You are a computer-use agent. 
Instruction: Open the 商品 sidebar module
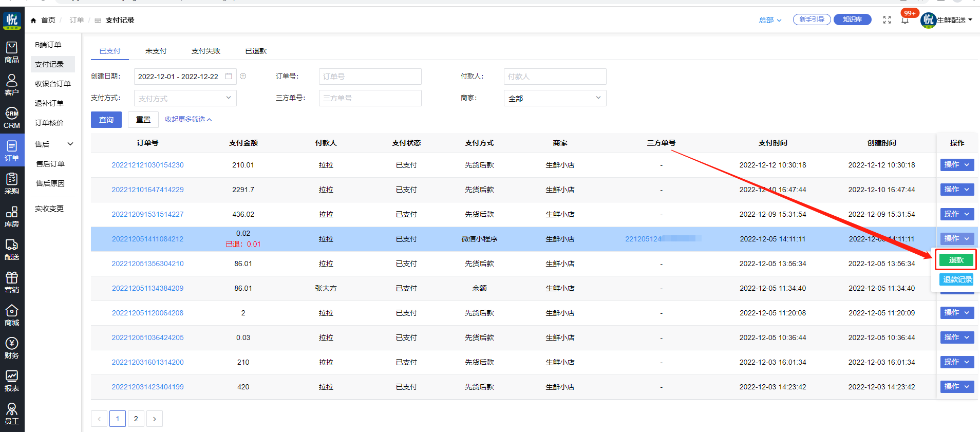(12, 52)
